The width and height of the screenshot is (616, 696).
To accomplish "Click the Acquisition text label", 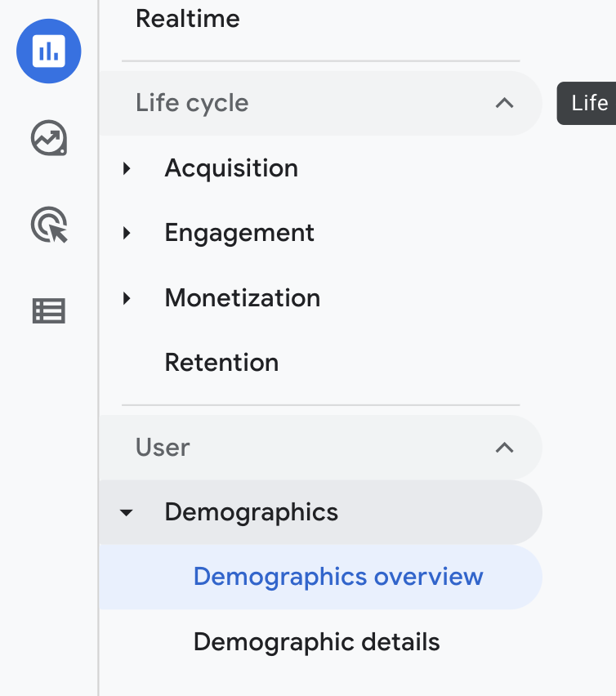I will click(x=231, y=168).
